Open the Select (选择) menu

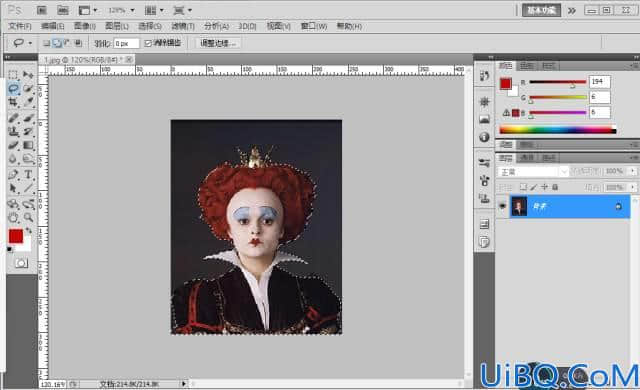tap(150, 27)
